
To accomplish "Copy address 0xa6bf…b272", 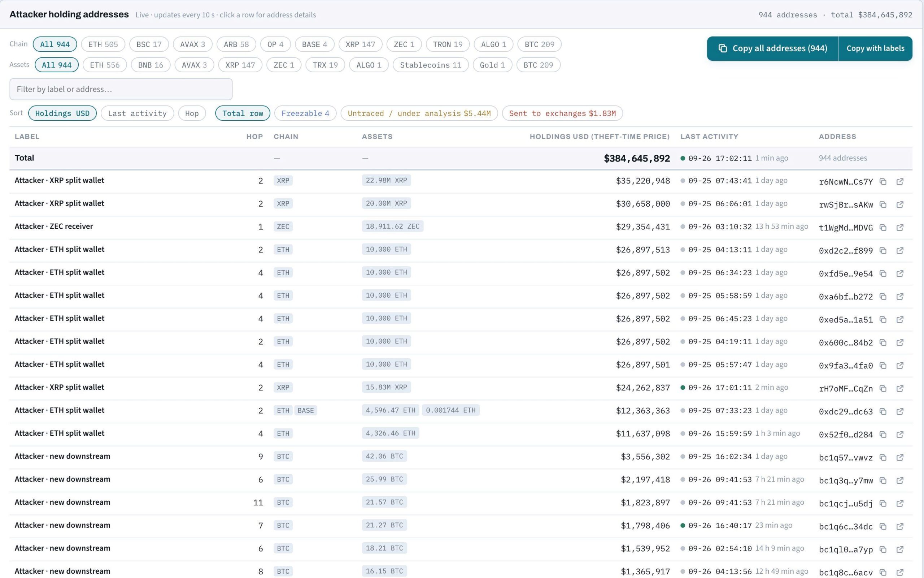I will pyautogui.click(x=883, y=296).
